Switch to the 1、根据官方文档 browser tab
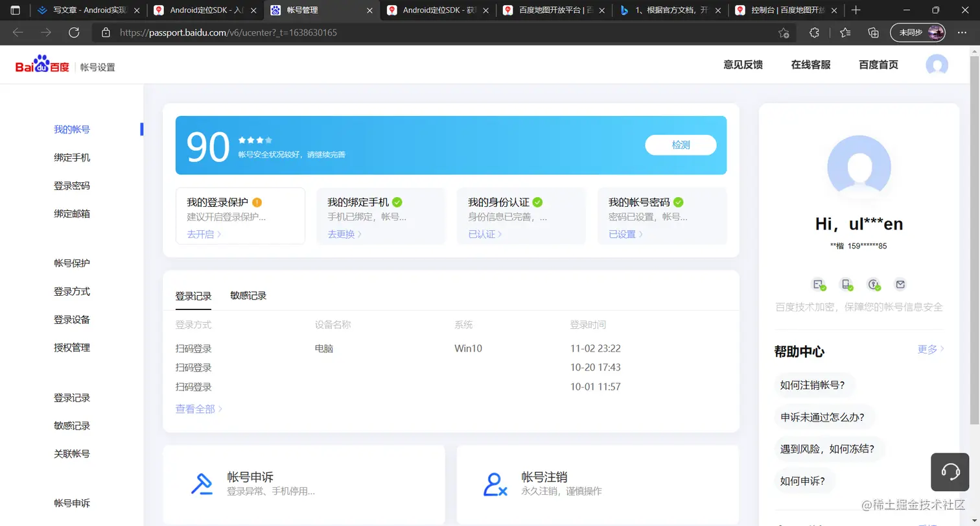The height and width of the screenshot is (526, 980). (671, 10)
